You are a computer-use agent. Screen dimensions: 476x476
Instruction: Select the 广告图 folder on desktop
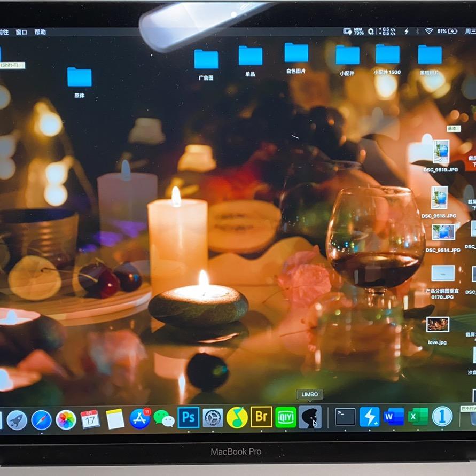(x=206, y=59)
